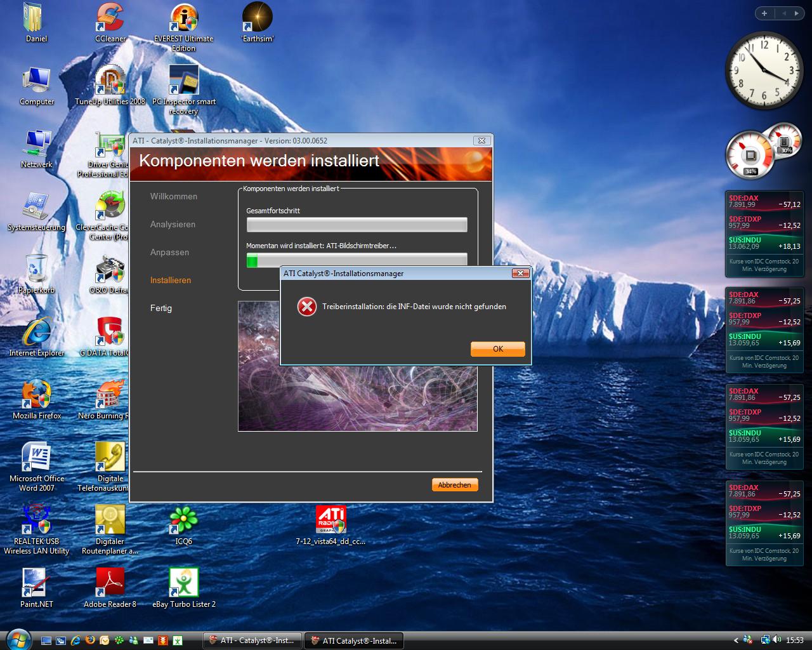
Task: Switch to 'ATI - Catalyst®-Inst...' taskbar button
Action: click(253, 640)
